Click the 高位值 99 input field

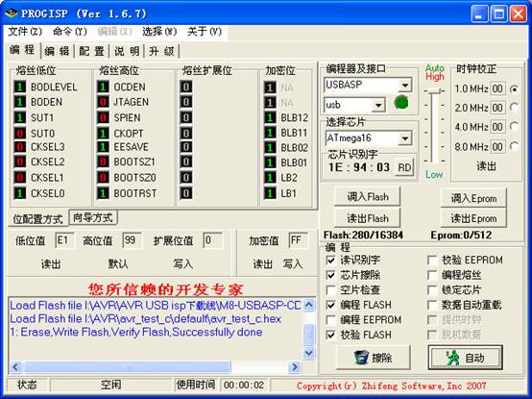132,240
